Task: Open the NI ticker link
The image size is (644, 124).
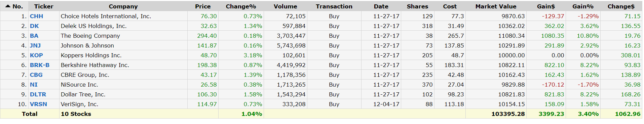Action: (x=34, y=85)
